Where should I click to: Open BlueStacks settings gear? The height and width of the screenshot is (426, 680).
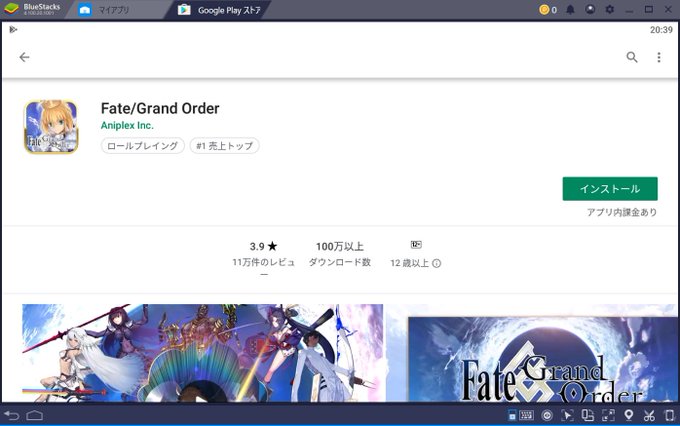tap(610, 9)
